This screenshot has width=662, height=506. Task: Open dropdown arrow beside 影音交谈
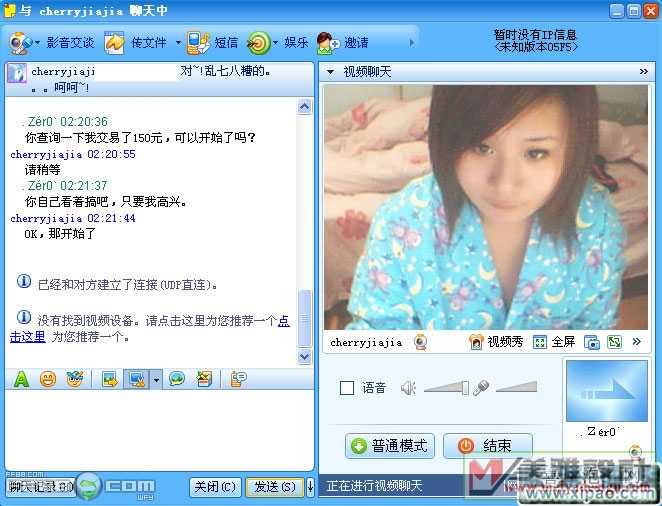38,43
